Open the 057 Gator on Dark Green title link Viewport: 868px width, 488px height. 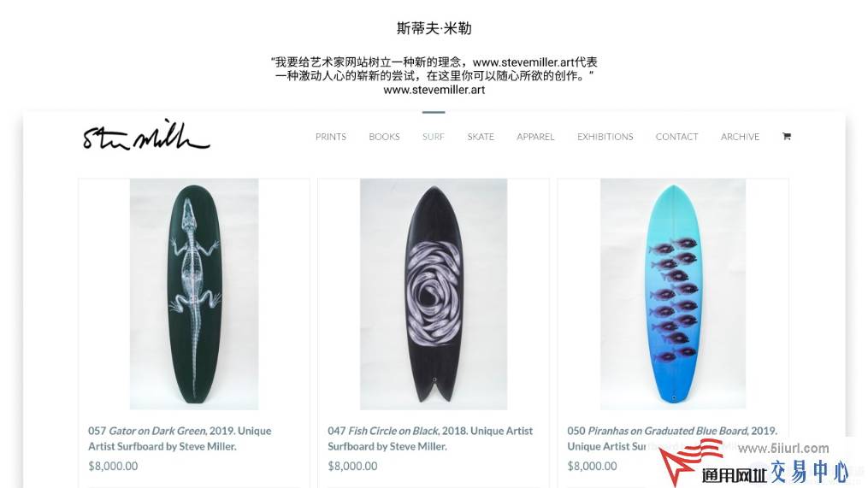180,438
